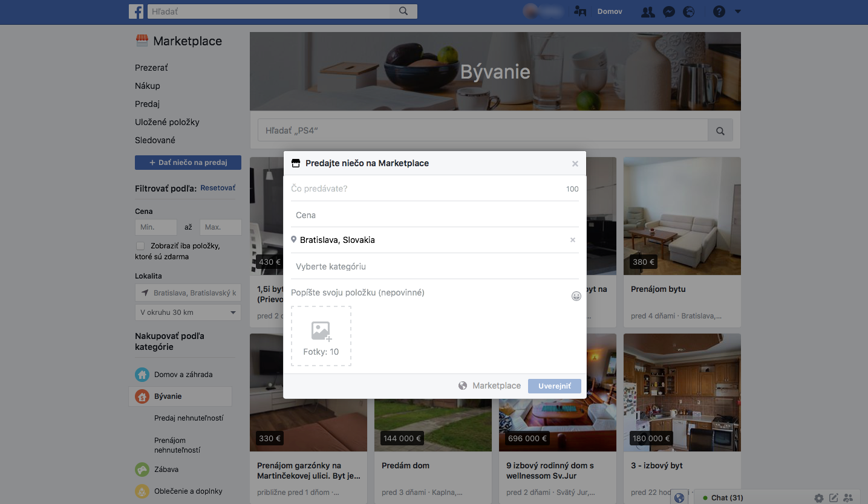Open Sledované in sidebar
This screenshot has width=868, height=504.
pos(155,140)
